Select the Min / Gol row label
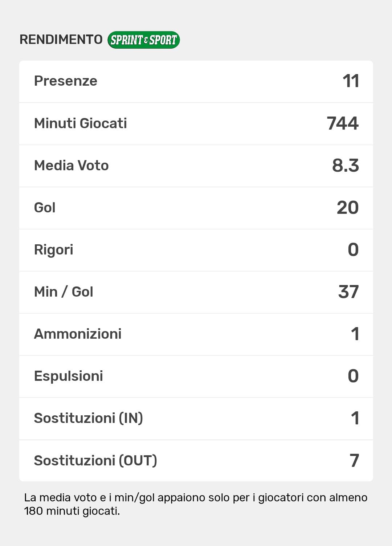This screenshot has width=392, height=546. click(x=64, y=292)
